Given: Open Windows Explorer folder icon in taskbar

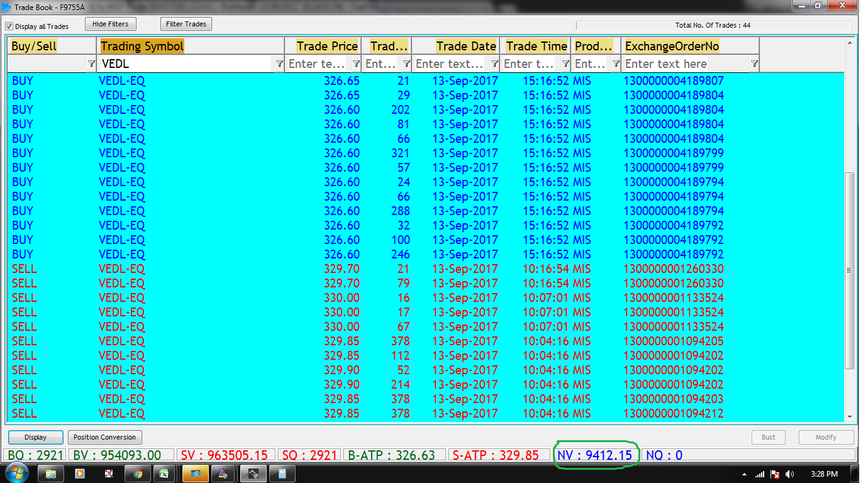Looking at the screenshot, I should [51, 474].
